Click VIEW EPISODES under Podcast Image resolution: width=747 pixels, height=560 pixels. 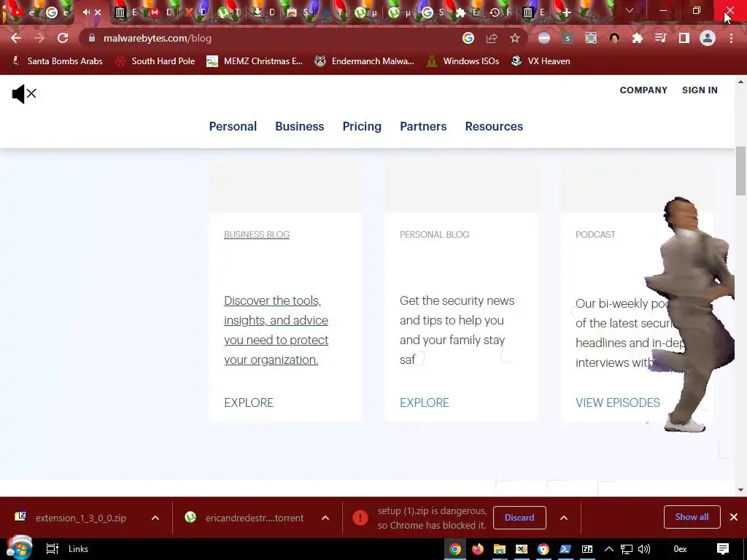(x=617, y=402)
